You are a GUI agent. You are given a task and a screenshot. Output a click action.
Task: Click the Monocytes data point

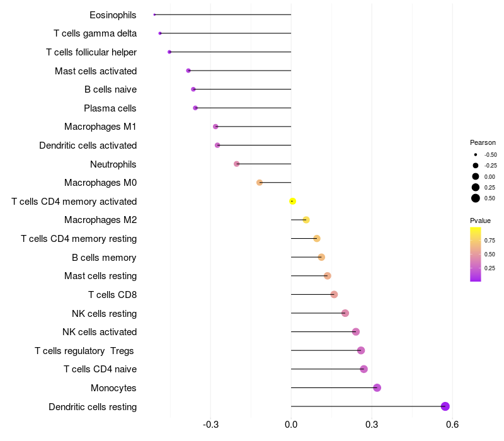coord(377,387)
